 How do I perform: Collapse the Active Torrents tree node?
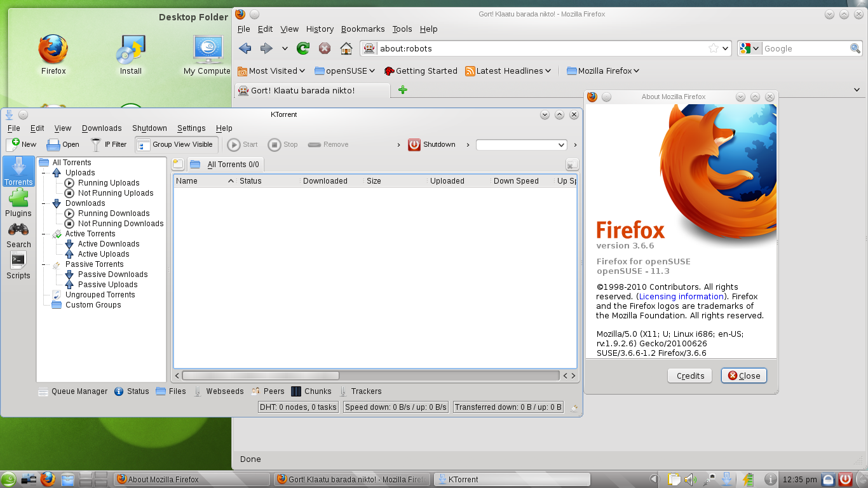click(x=44, y=234)
